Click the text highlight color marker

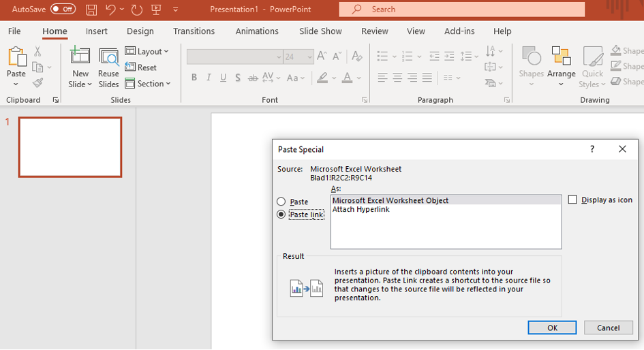(322, 78)
